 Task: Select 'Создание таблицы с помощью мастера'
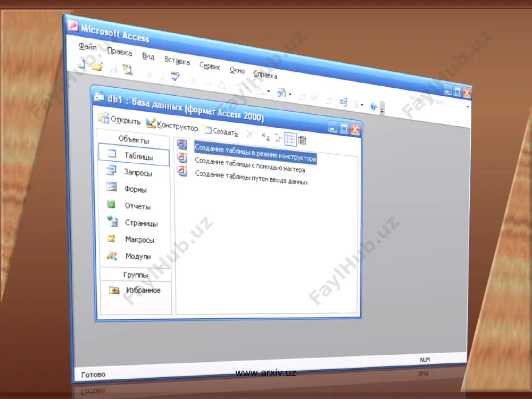pos(250,165)
